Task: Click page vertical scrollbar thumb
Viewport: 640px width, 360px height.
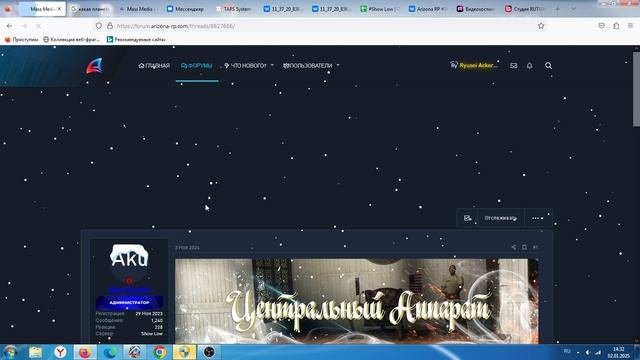Action: click(x=636, y=89)
